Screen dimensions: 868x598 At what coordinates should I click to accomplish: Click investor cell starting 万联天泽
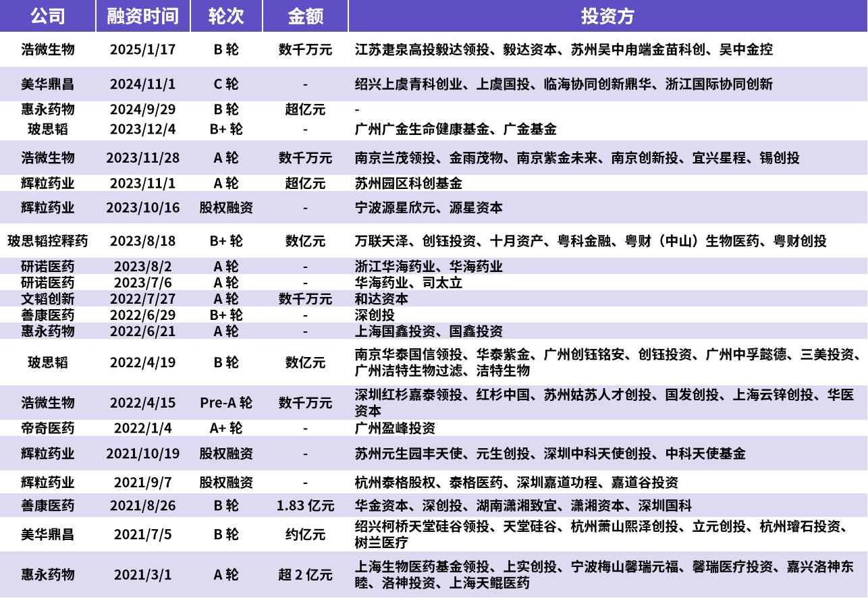tap(591, 241)
